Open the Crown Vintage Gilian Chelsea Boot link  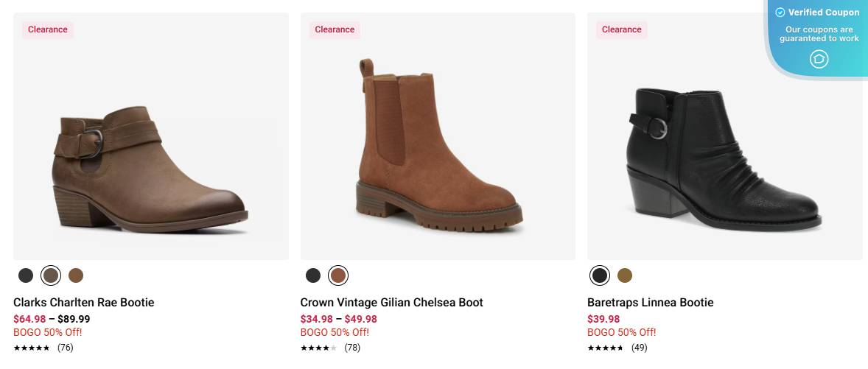pyautogui.click(x=391, y=303)
